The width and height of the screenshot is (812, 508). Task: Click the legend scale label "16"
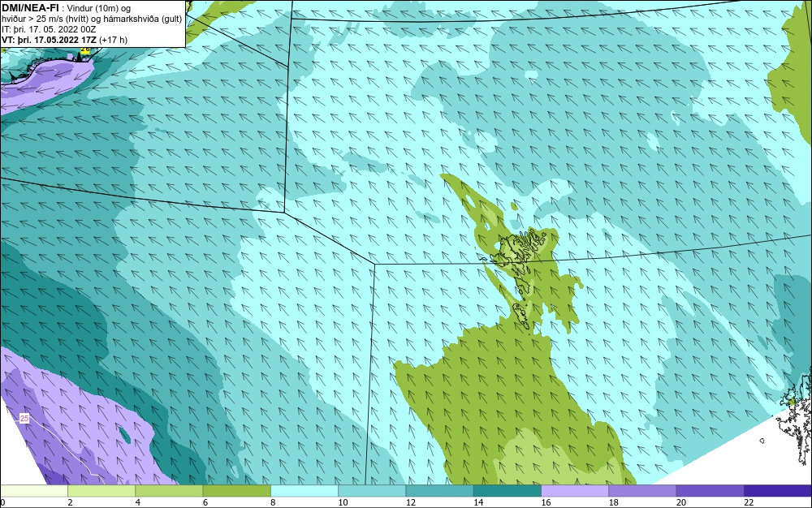546,502
